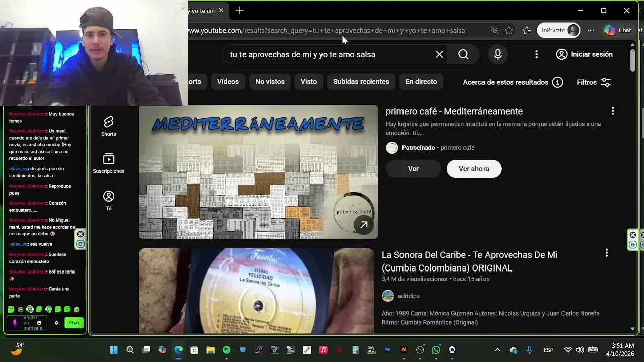
Task: Open Suscripciones in the sidebar
Action: coord(108,163)
